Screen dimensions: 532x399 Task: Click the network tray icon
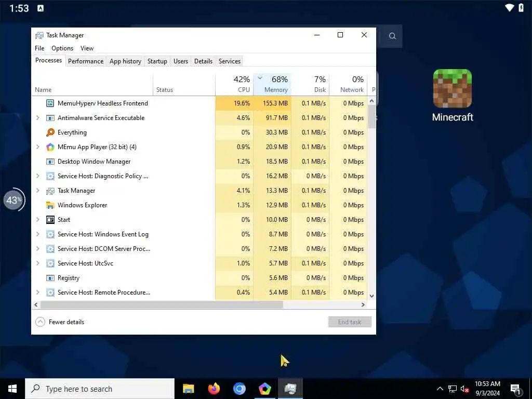(453, 389)
